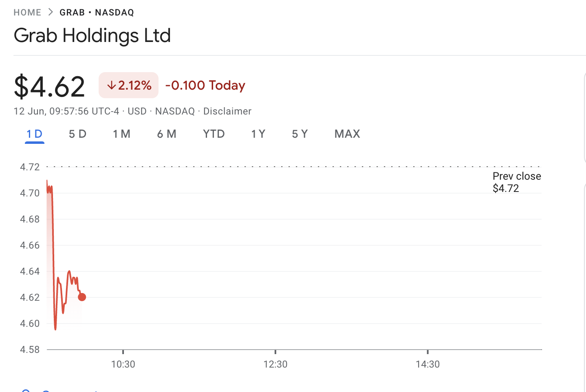586x392 pixels.
Task: Show the 6M chart range
Action: pos(167,134)
